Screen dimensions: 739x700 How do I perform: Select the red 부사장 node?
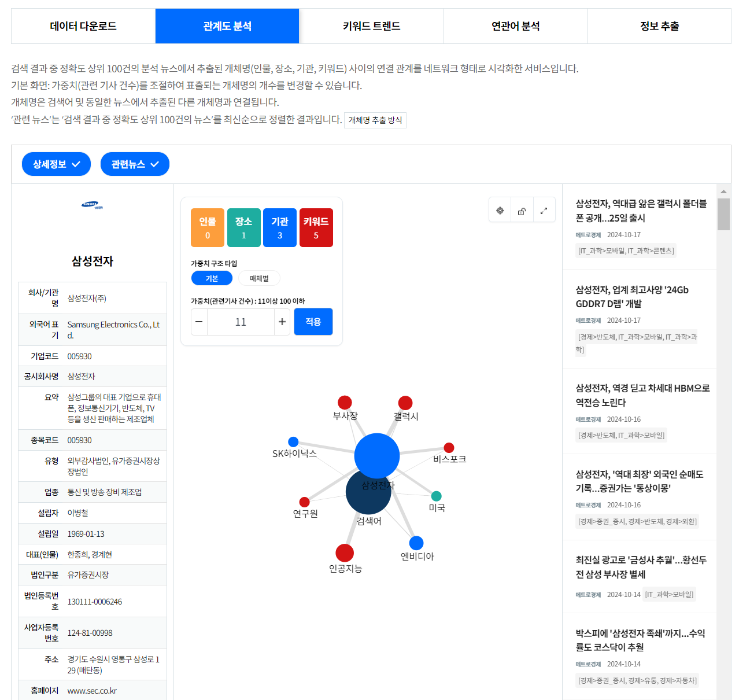345,403
